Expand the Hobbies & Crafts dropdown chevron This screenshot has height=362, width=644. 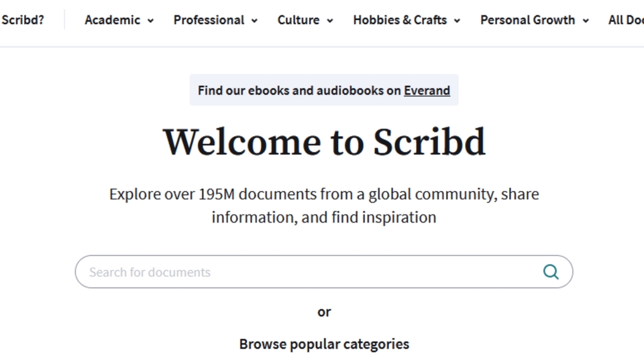click(x=457, y=21)
